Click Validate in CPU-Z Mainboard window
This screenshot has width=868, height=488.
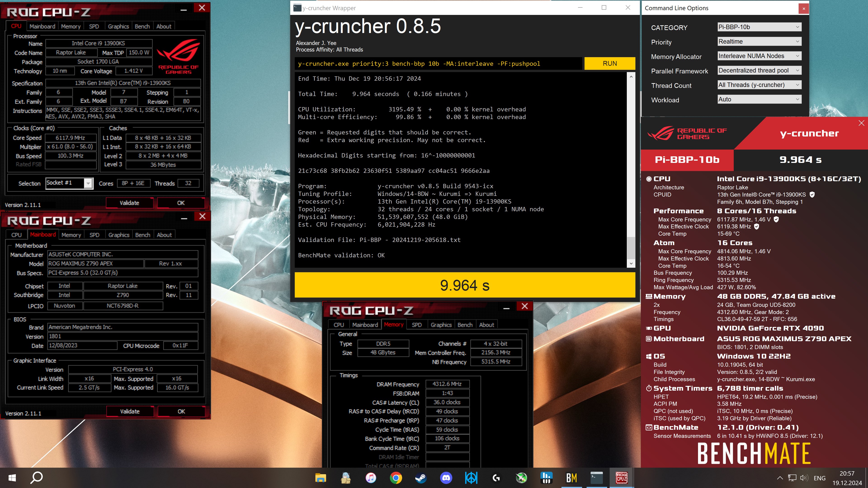pos(130,411)
